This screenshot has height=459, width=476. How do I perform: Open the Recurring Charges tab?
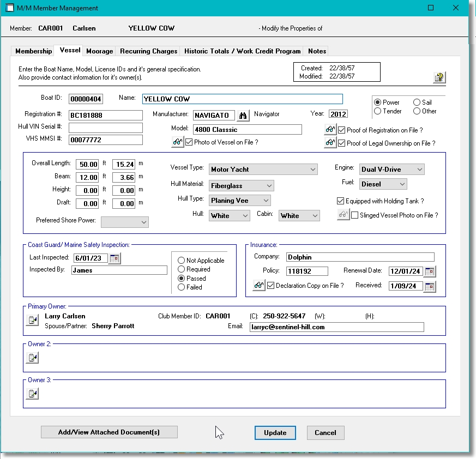149,51
